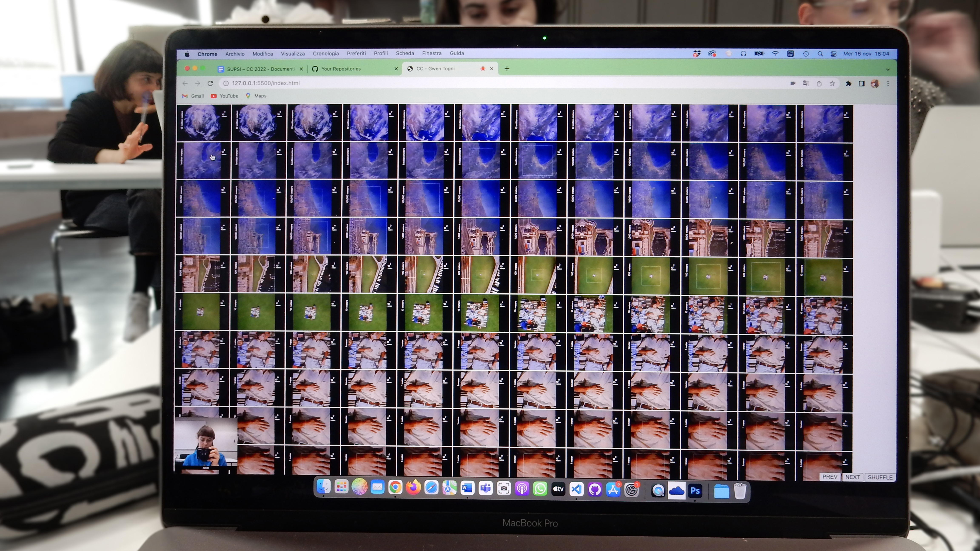980x551 pixels.
Task: Open the CH FR input source menu
Action: tap(790, 54)
